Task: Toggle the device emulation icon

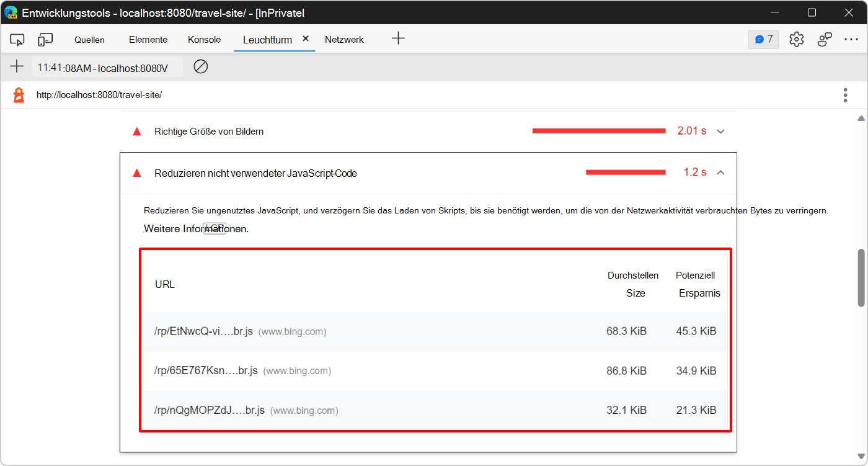Action: tap(45, 40)
